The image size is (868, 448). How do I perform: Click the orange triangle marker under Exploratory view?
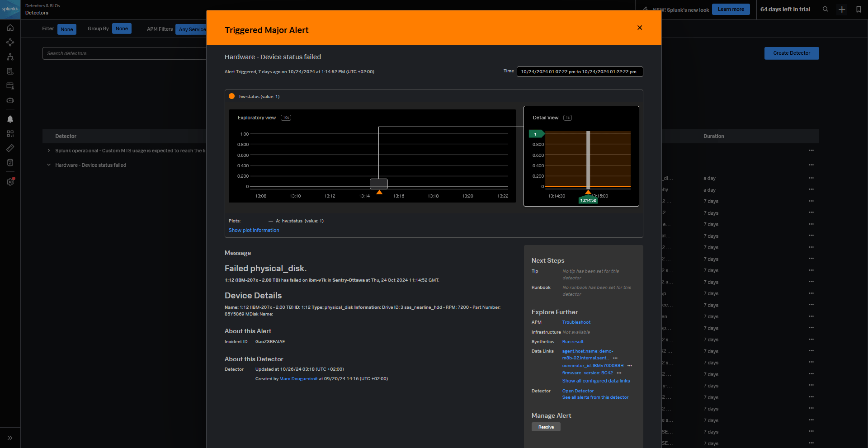[x=379, y=192]
